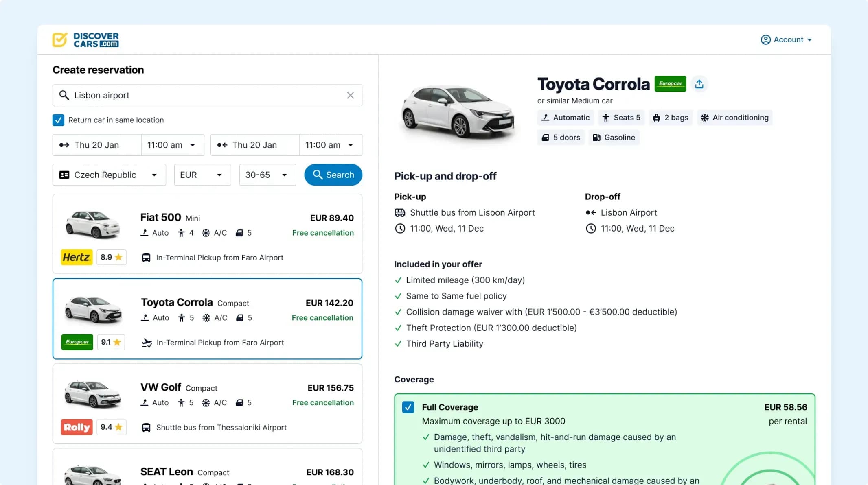Click the Air conditioning feature tag
The height and width of the screenshot is (485, 868).
(x=734, y=118)
